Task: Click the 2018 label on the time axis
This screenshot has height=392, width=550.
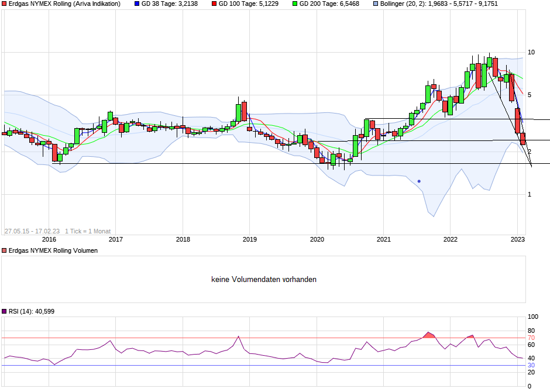Action: click(183, 239)
